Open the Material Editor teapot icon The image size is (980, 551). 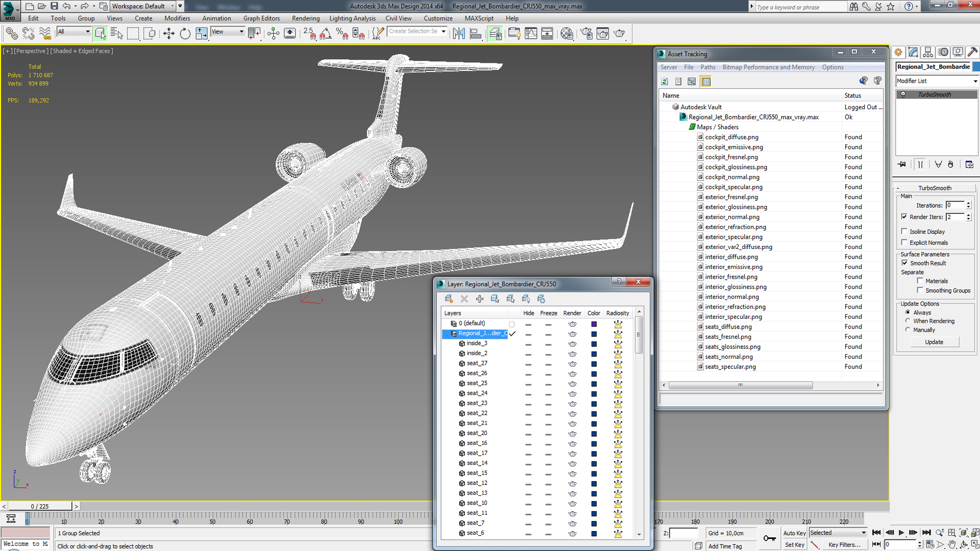[567, 34]
